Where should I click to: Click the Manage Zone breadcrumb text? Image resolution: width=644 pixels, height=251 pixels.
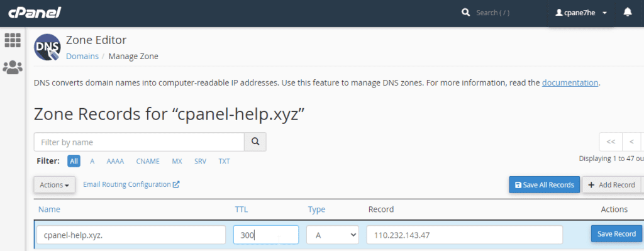(133, 56)
